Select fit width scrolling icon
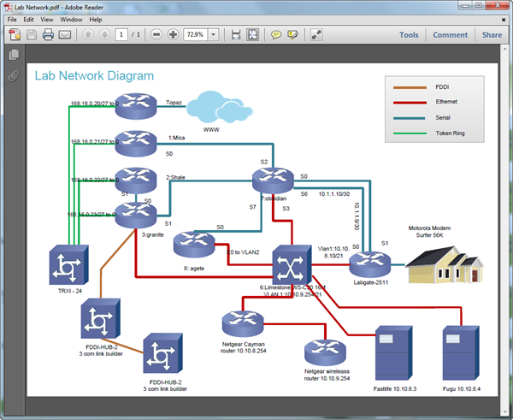The image size is (513, 420). (236, 34)
